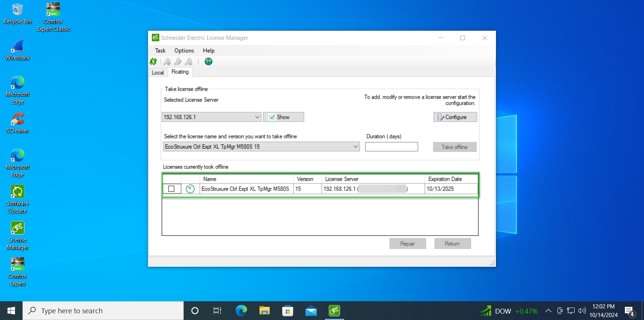The image size is (644, 320).
Task: Select the Microsoft Edge icon above CCleaner
Action: click(x=18, y=90)
